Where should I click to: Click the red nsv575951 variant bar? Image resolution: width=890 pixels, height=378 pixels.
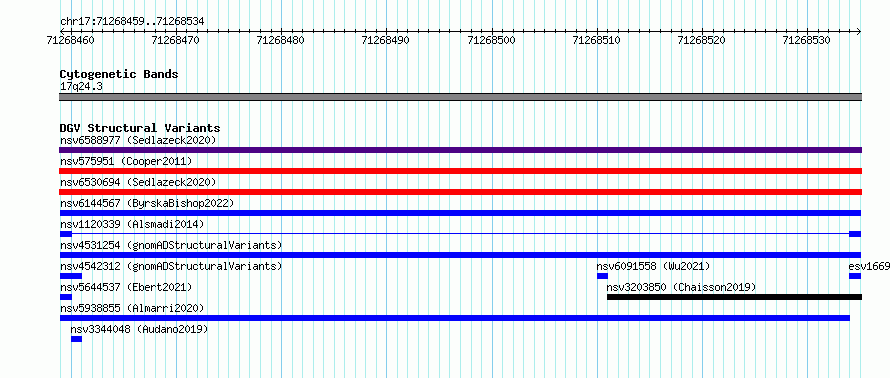[460, 171]
